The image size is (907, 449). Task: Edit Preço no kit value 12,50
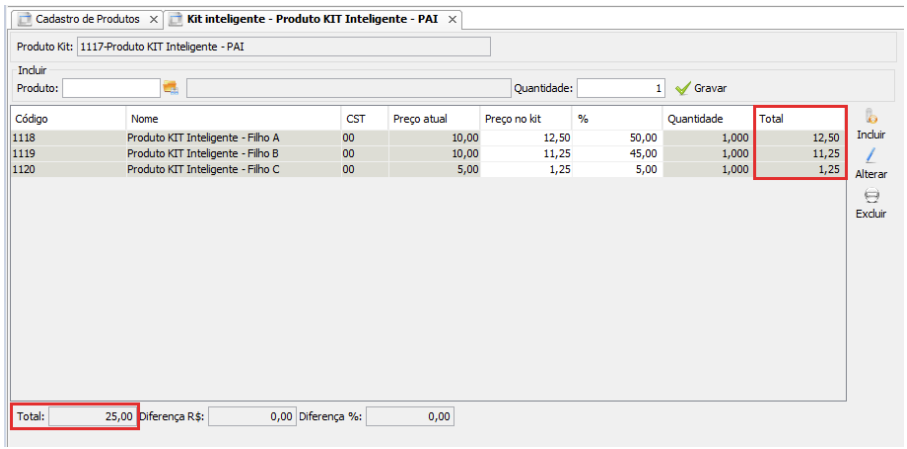point(525,137)
